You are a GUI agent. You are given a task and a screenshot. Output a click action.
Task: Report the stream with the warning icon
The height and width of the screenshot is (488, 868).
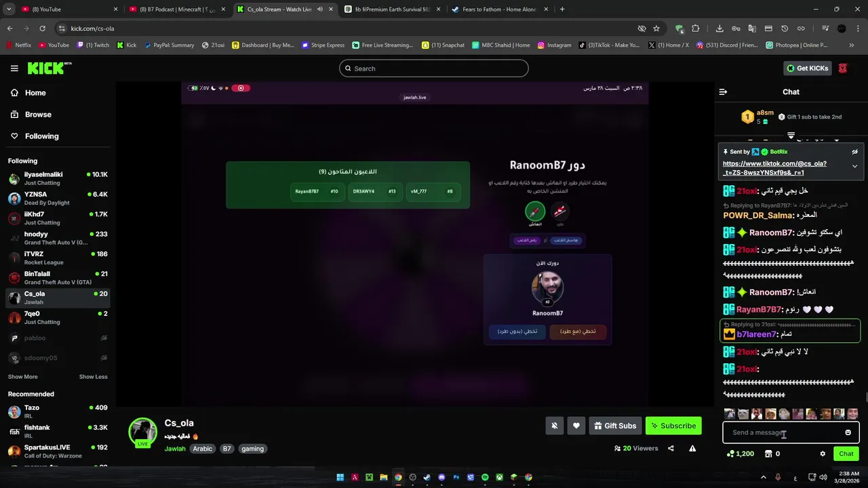[692, 448]
